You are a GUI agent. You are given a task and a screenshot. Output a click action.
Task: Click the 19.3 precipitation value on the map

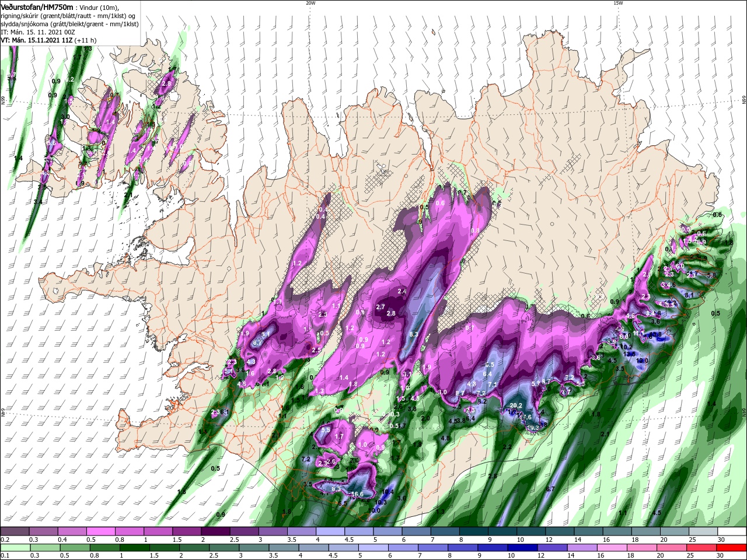(532, 428)
